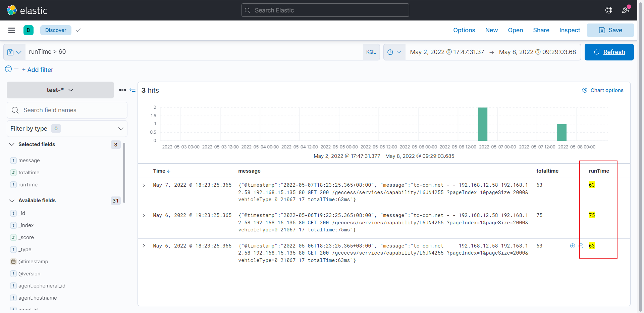Click the Discover breadcrumb badge
Screen dimensions: 644x313
click(56, 30)
